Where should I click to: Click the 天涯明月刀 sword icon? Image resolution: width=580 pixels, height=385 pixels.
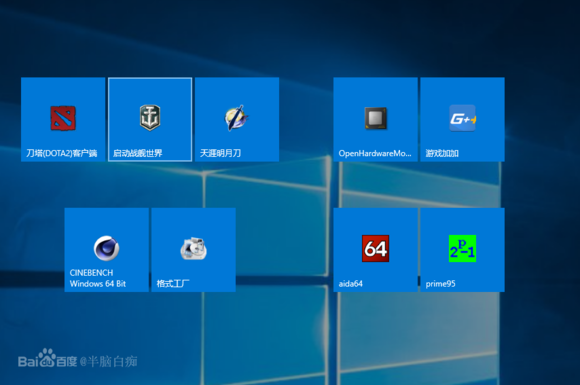[237, 118]
